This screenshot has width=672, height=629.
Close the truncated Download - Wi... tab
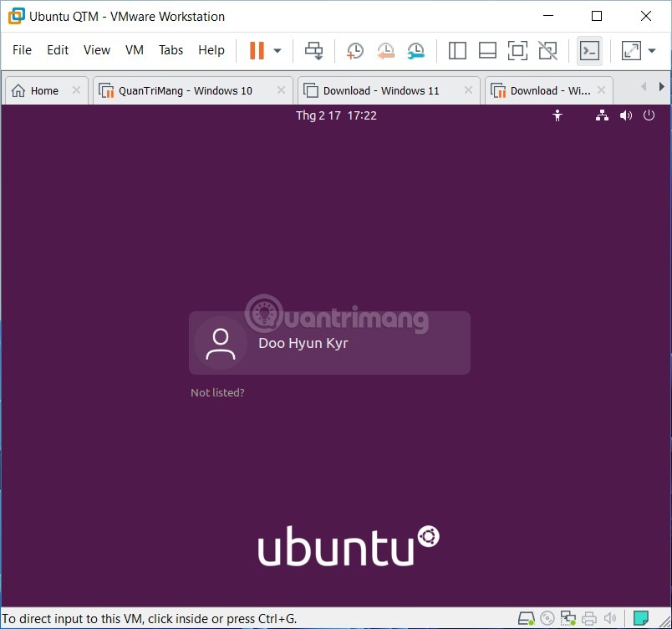pos(601,90)
